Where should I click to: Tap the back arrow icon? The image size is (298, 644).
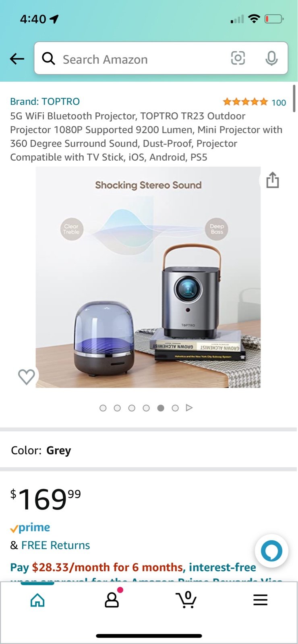click(x=17, y=59)
